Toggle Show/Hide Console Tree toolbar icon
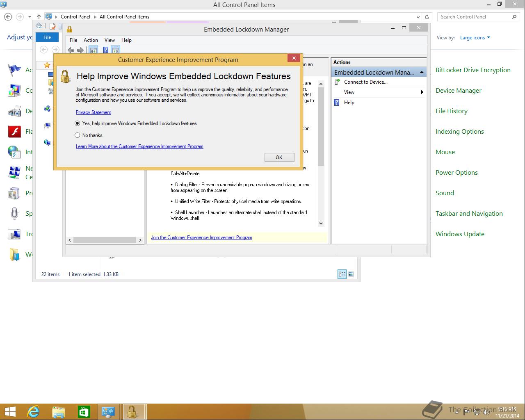Viewport: 525px width, 420px height. point(93,50)
